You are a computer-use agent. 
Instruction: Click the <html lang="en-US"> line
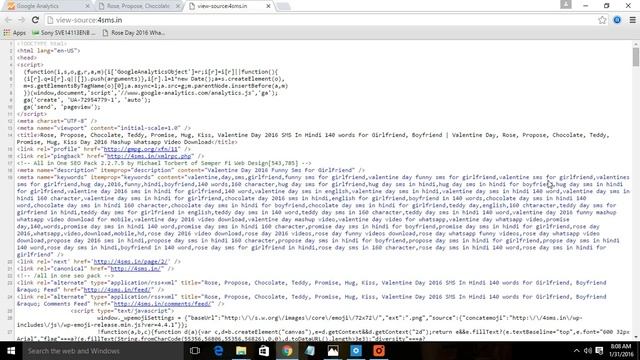click(x=49, y=51)
